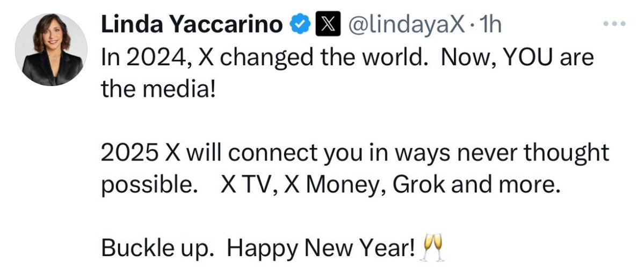Click the "1h" post timestamp
Viewport: 644px width, 270px height.
(x=491, y=25)
